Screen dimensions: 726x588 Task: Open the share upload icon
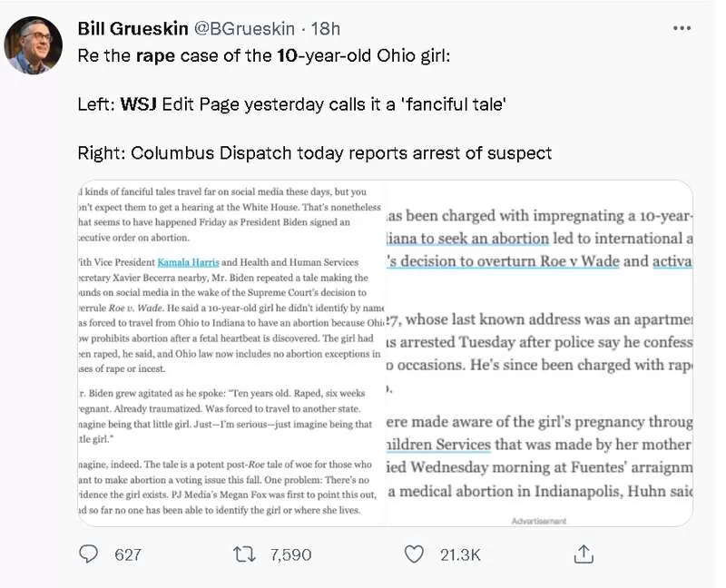[x=584, y=554]
